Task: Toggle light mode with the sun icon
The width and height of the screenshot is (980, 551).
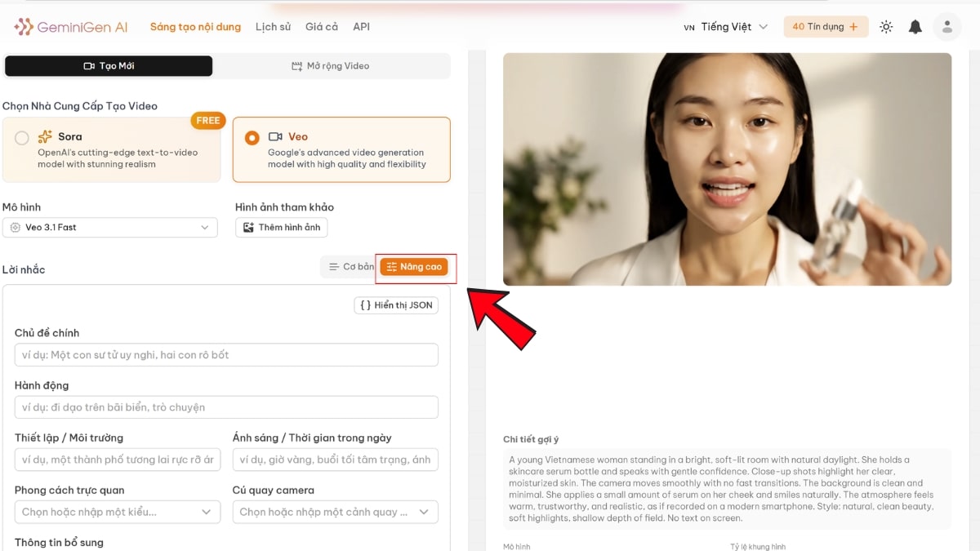Action: click(x=886, y=26)
